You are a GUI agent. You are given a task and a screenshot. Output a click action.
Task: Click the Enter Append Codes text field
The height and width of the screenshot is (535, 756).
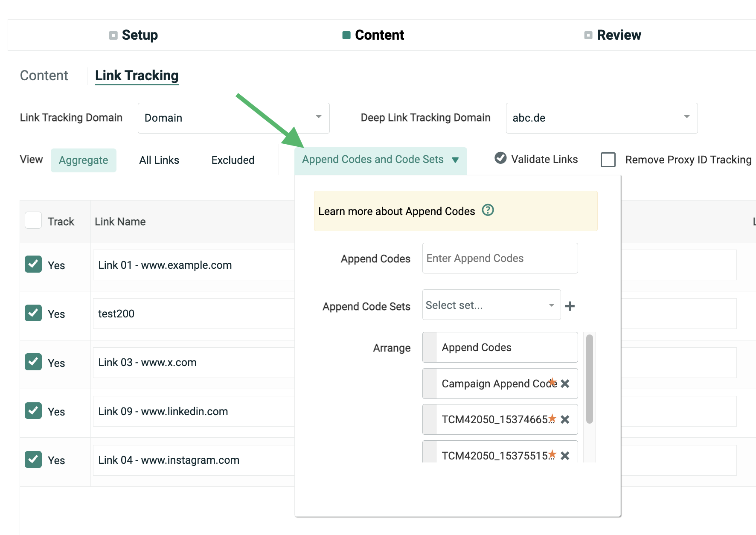(500, 258)
